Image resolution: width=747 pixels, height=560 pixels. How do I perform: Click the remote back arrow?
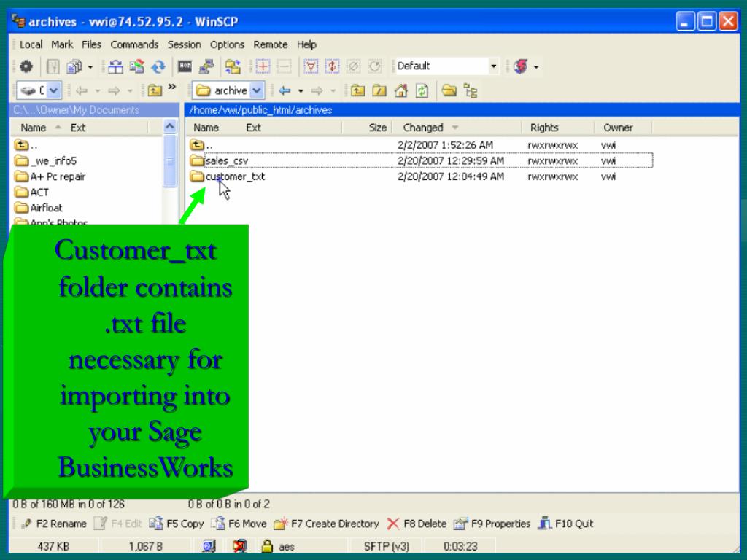(x=285, y=90)
